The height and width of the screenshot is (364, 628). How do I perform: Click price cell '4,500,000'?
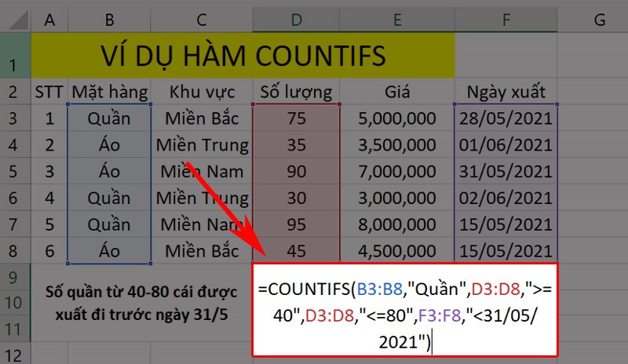(397, 251)
